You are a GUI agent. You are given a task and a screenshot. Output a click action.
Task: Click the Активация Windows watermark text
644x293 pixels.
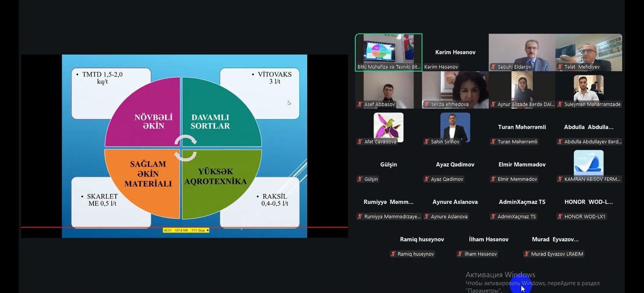[x=500, y=275]
